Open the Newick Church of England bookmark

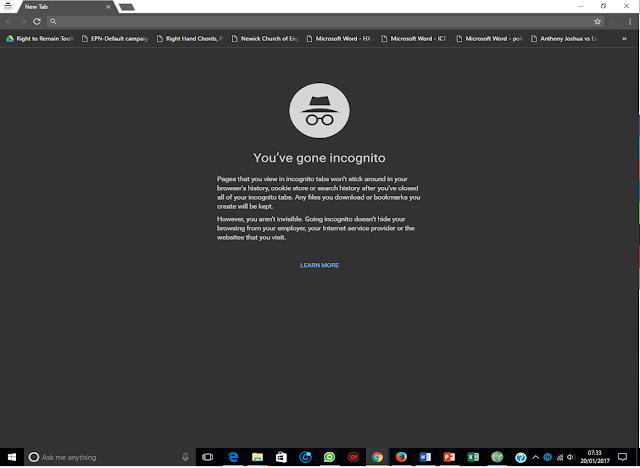(265, 39)
